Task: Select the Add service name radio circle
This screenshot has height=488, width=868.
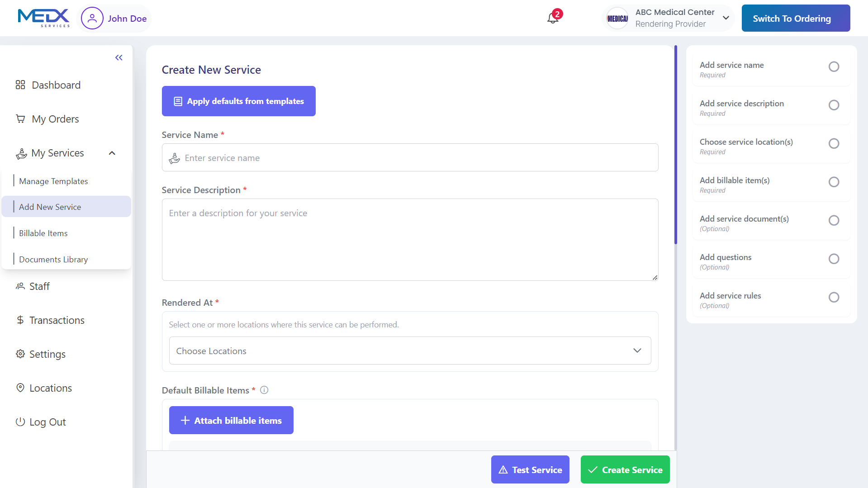Action: (x=834, y=67)
